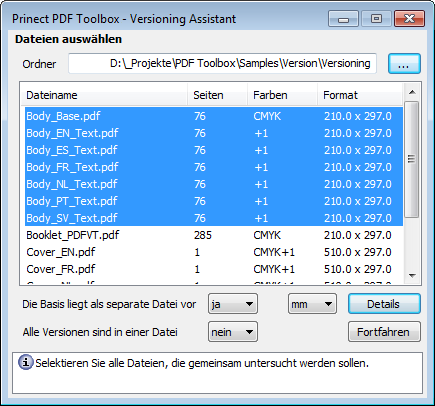Click the Body_SV_Text.pdf row
Image resolution: width=435 pixels, height=406 pixels.
click(213, 218)
